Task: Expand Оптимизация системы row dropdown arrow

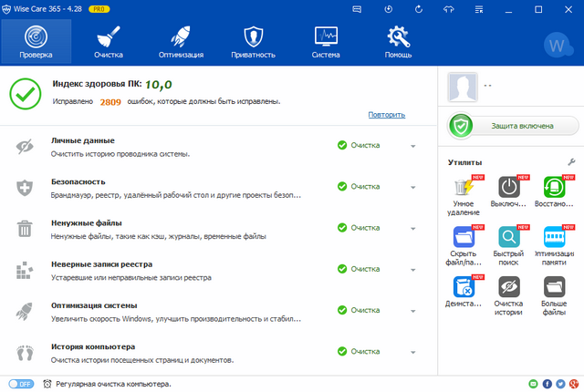Action: coord(412,310)
